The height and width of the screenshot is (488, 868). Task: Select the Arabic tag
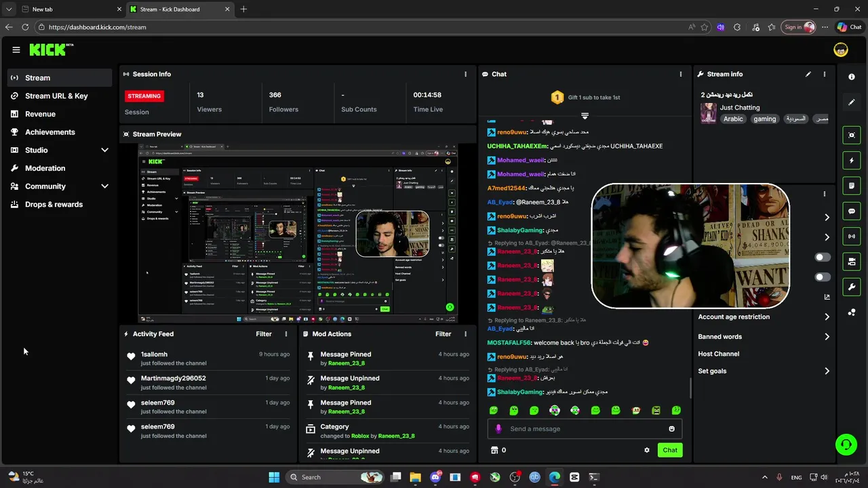point(733,119)
